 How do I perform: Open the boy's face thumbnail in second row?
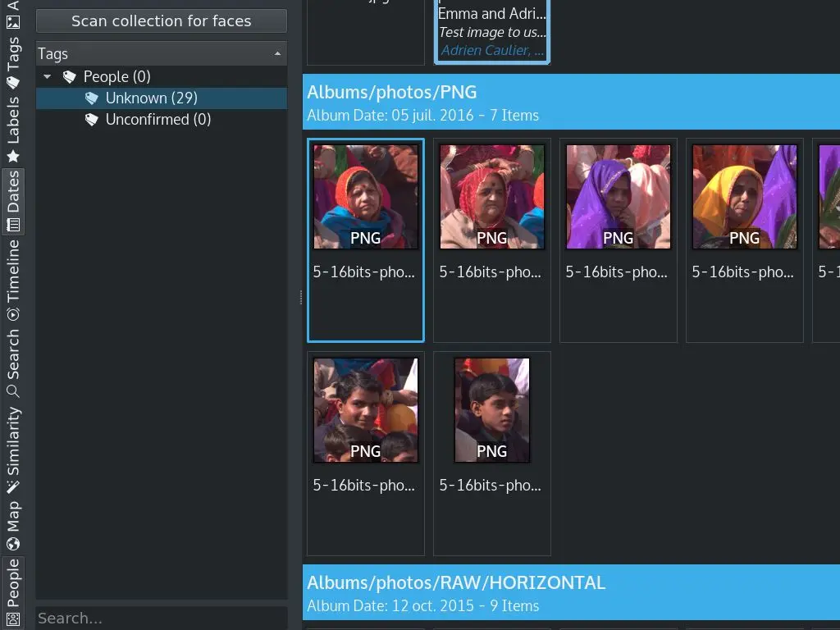[x=491, y=409]
